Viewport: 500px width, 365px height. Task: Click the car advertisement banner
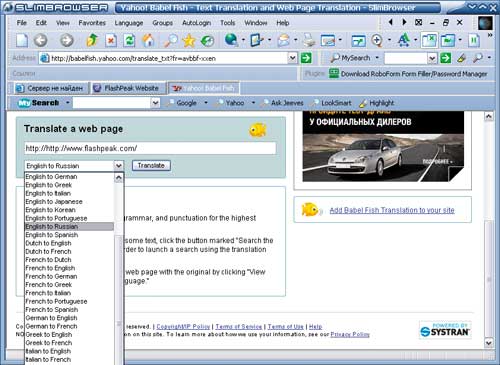tap(383, 146)
